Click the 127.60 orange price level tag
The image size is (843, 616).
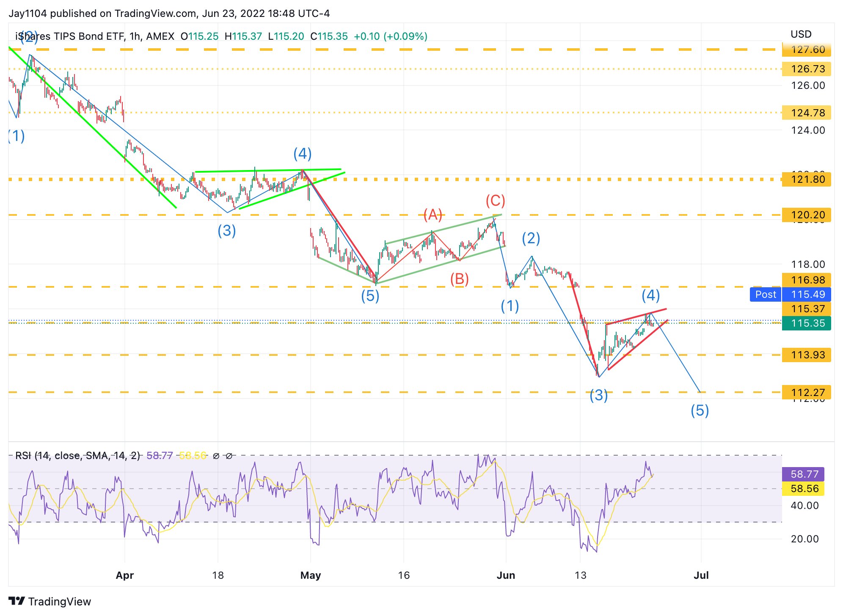(806, 49)
